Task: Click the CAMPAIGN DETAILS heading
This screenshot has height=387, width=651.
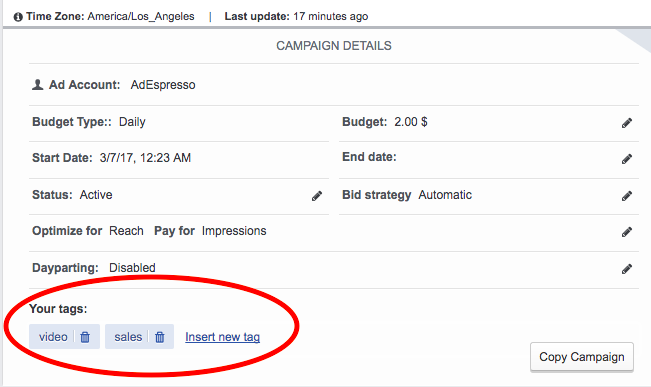Action: point(334,46)
